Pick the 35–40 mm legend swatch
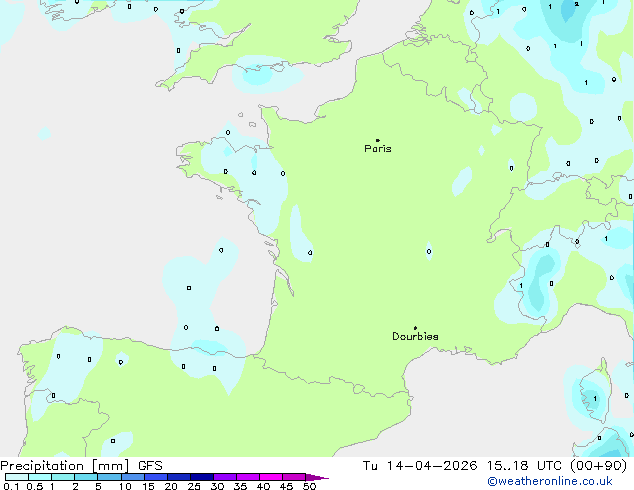Image resolution: width=634 pixels, height=490 pixels. 248,477
